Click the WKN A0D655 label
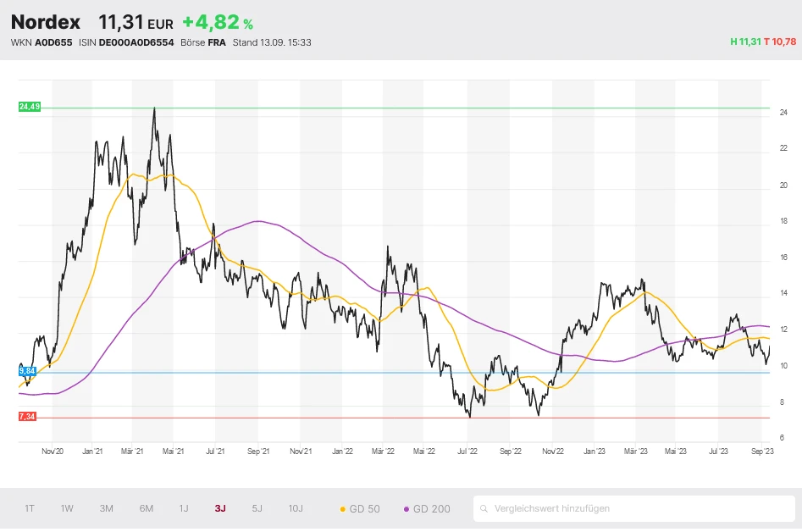The width and height of the screenshot is (802, 532). click(x=41, y=42)
